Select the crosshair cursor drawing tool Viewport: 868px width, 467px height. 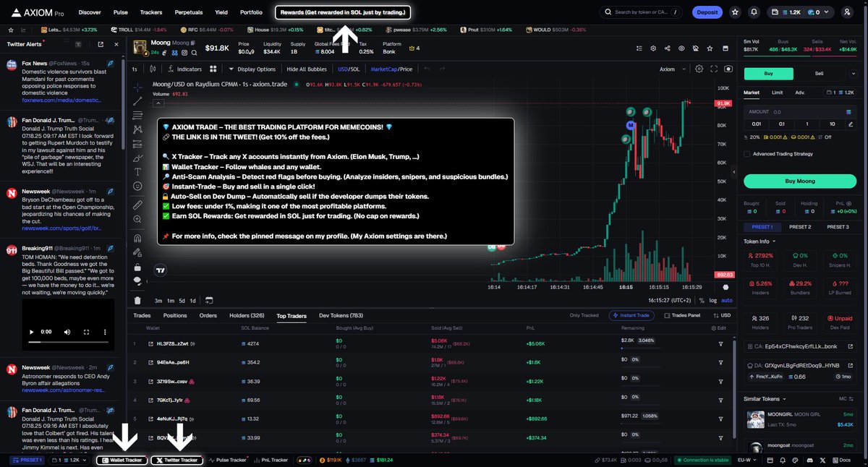[137, 86]
